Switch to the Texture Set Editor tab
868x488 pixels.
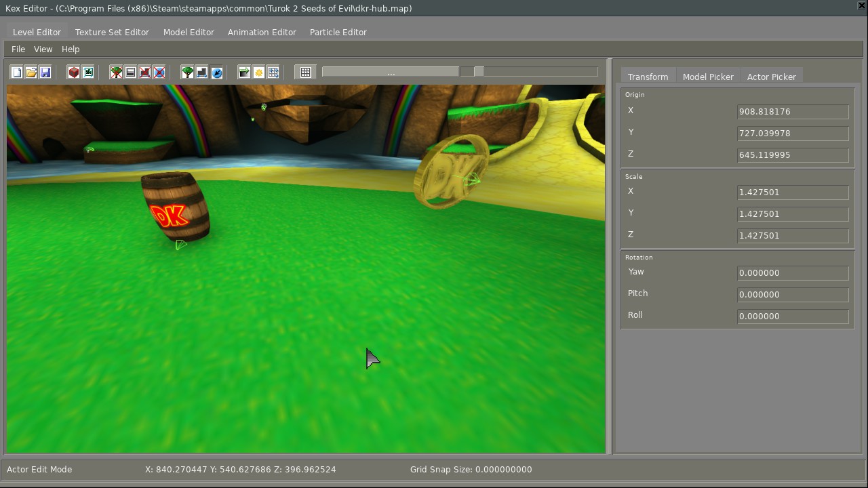pos(112,33)
